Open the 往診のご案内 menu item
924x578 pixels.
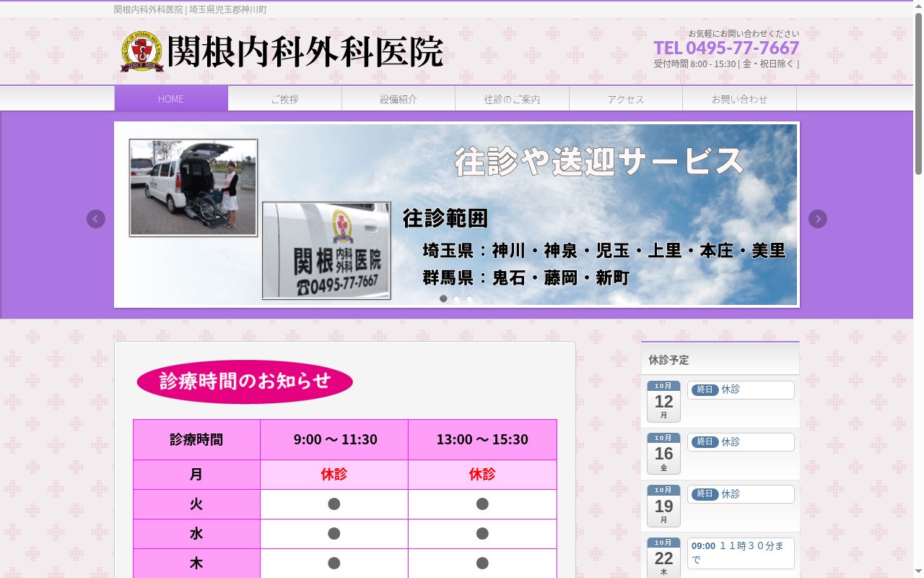[512, 99]
